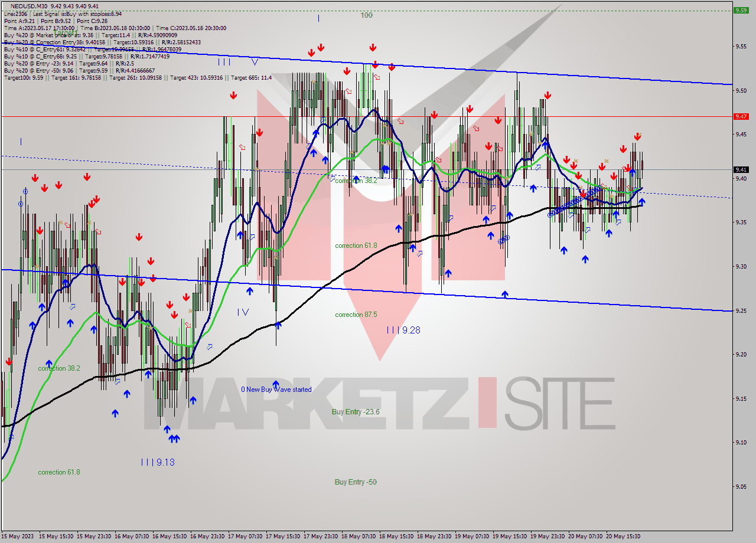The image size is (756, 543).
Task: Click the '18 May 23:30' time axis label
Action: pyautogui.click(x=434, y=537)
